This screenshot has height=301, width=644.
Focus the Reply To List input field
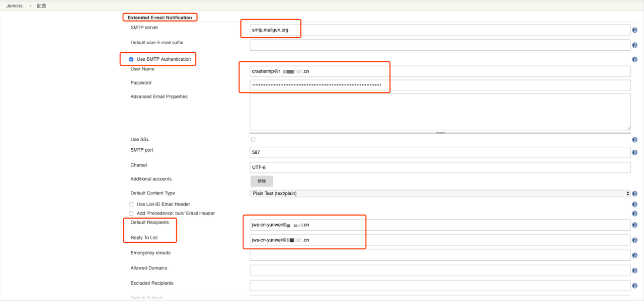point(440,240)
